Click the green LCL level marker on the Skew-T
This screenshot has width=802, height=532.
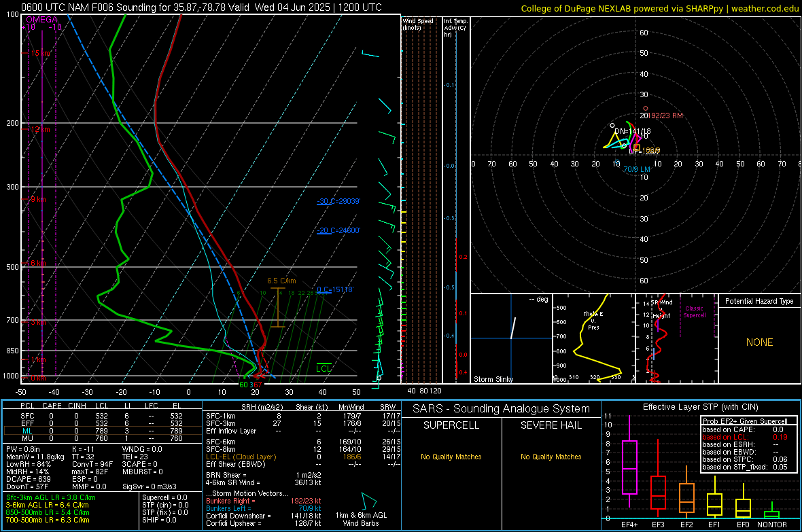[324, 368]
